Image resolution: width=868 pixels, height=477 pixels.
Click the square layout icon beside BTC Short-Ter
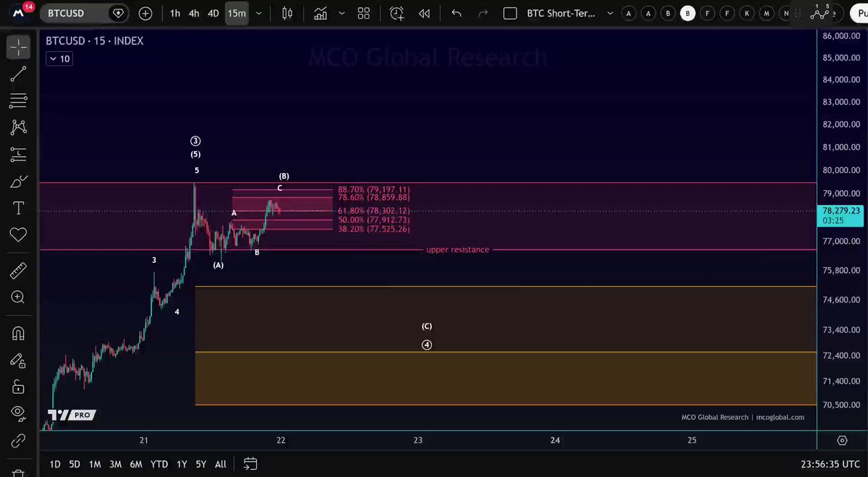click(510, 13)
